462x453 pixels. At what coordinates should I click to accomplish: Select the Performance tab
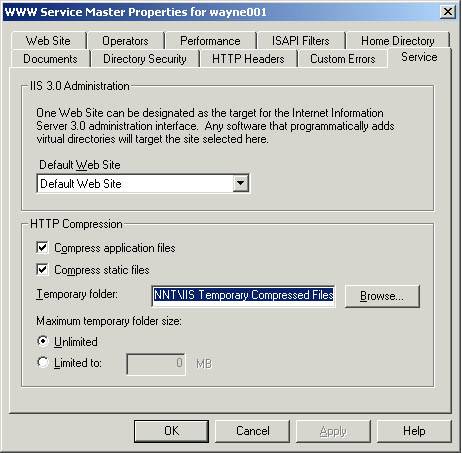[x=210, y=41]
